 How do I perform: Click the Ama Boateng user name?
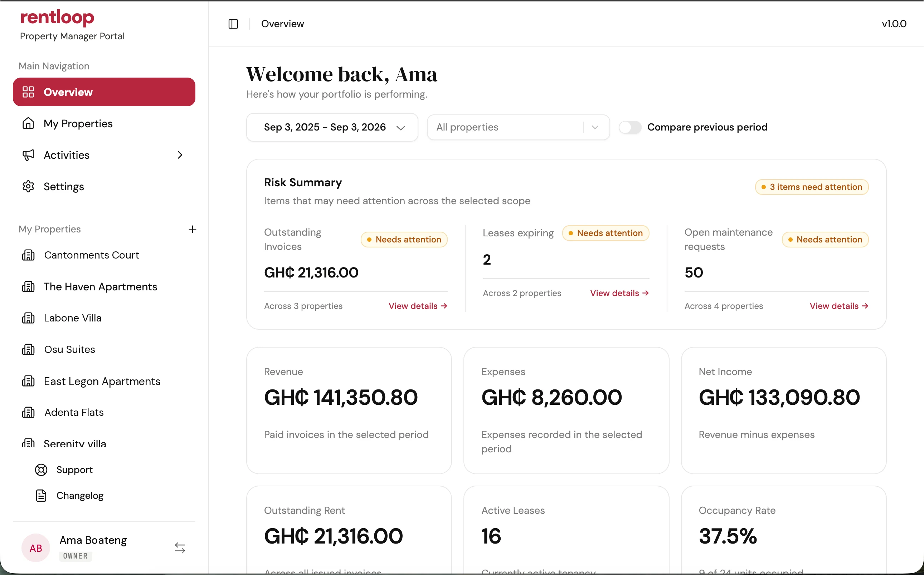(x=93, y=540)
